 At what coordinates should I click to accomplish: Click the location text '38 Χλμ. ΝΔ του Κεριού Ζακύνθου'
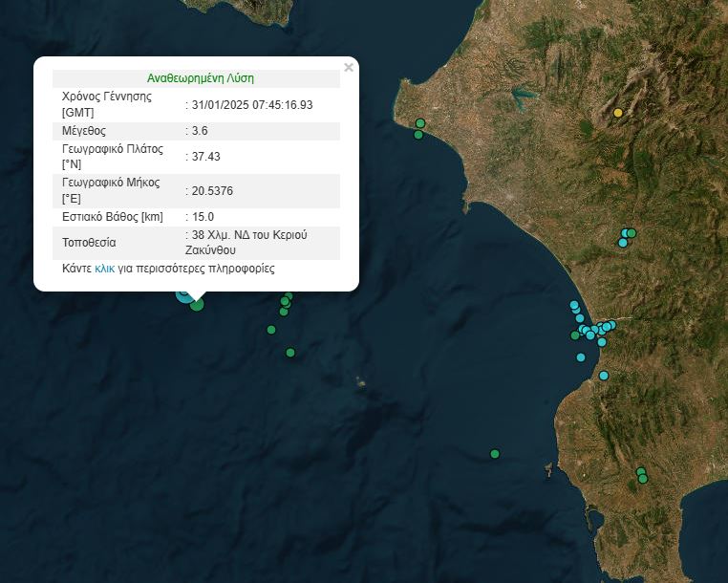[x=250, y=243]
